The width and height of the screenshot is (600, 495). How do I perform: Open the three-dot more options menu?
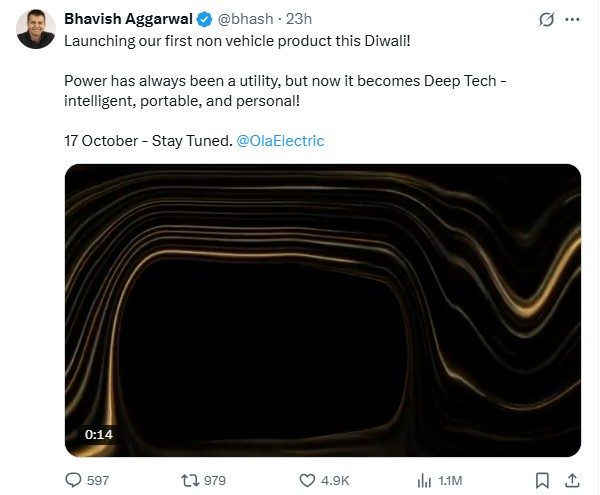click(x=573, y=19)
